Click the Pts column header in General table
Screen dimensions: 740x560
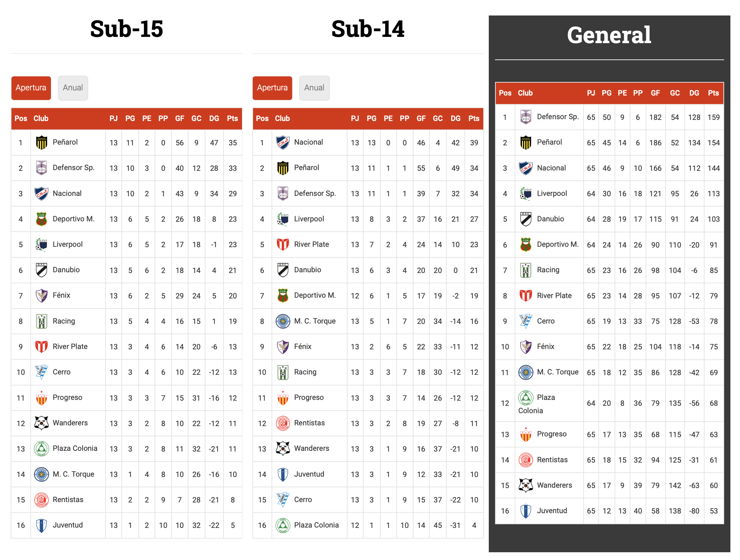(713, 93)
